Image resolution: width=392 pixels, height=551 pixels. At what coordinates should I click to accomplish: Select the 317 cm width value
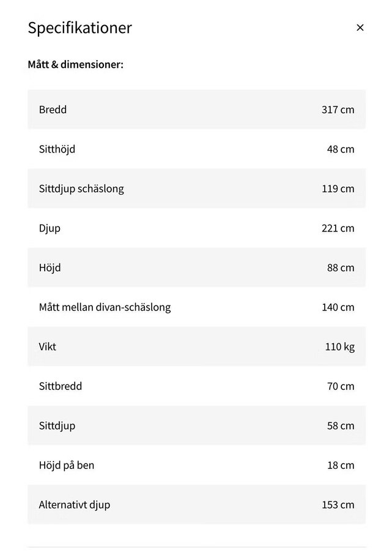[338, 110]
